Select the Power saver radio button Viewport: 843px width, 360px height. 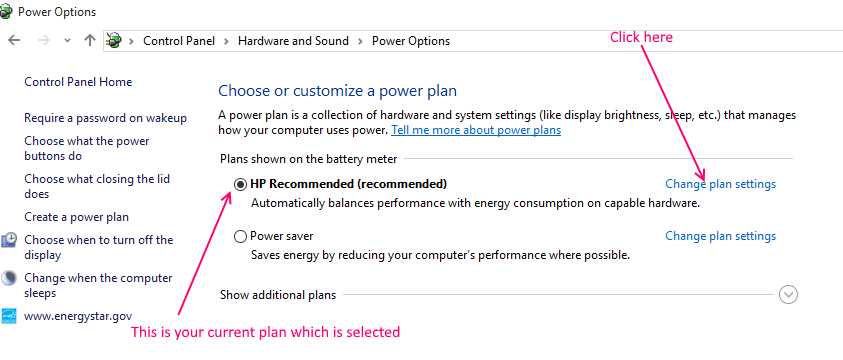click(x=240, y=236)
